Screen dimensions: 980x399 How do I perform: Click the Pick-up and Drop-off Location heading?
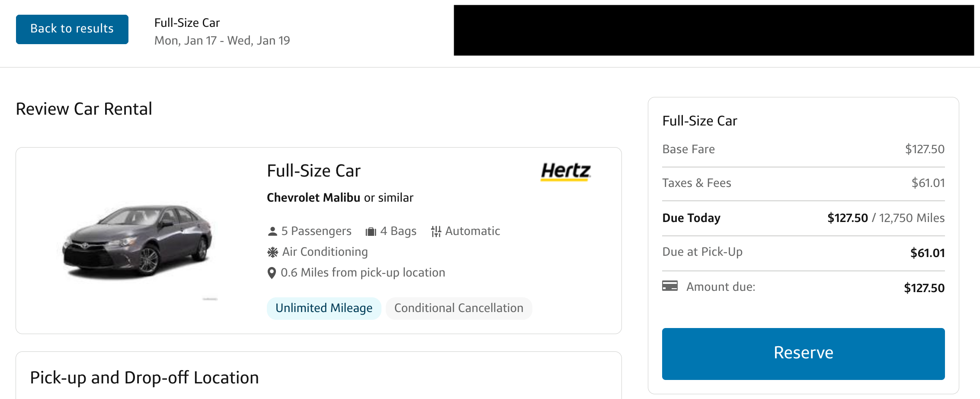tap(144, 377)
